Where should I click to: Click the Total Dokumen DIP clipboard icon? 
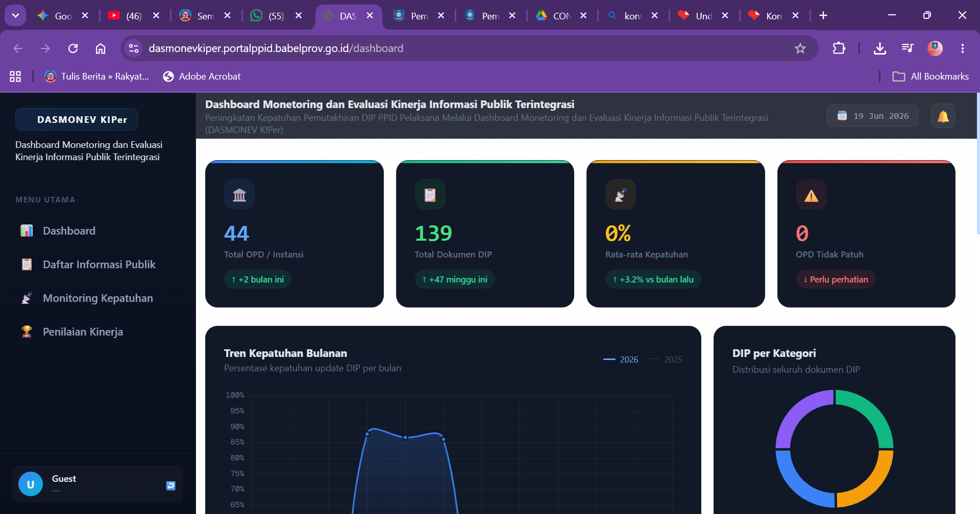[430, 194]
